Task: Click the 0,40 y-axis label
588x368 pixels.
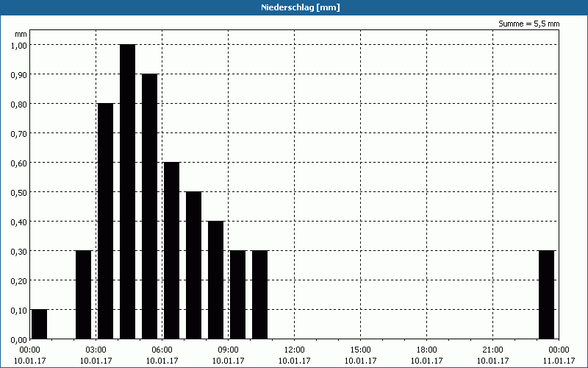Action: pyautogui.click(x=19, y=222)
